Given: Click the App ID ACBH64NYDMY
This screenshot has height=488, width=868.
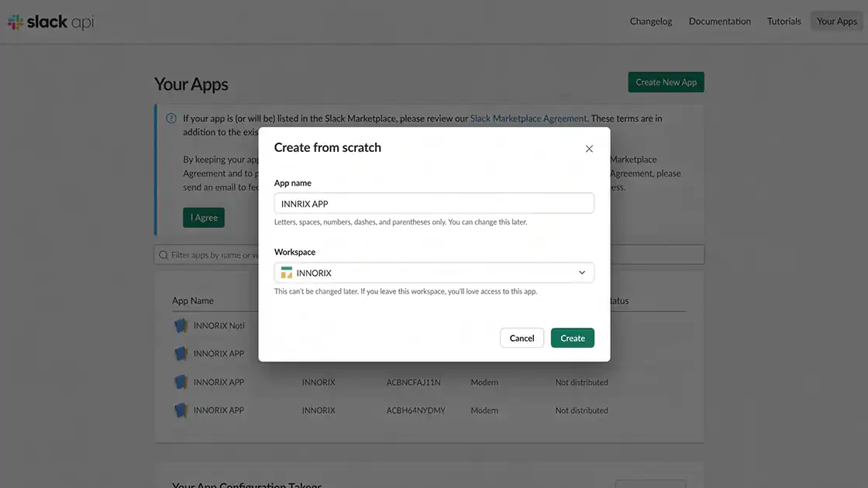Looking at the screenshot, I should [x=415, y=411].
